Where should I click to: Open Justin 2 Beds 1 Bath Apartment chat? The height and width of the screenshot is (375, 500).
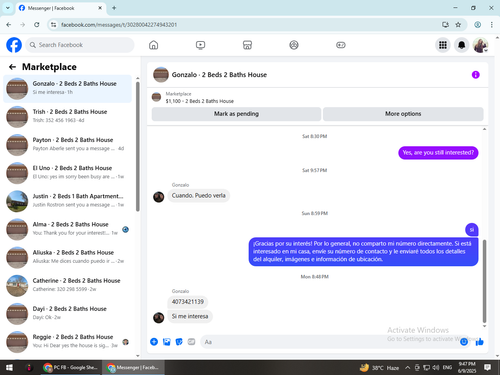(68, 201)
